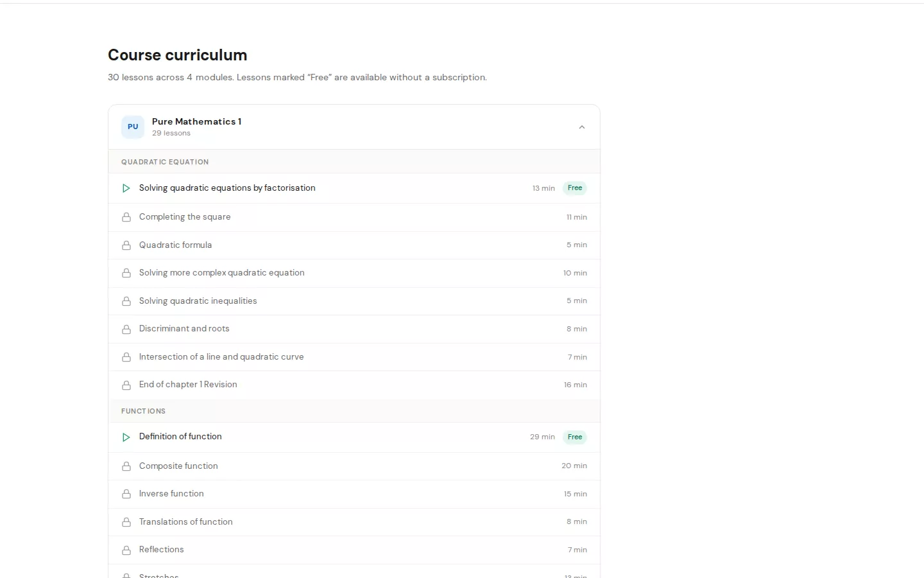Image resolution: width=924 pixels, height=578 pixels.
Task: Click the lock icon for Solving more complex quadratic equation
Action: 126,273
